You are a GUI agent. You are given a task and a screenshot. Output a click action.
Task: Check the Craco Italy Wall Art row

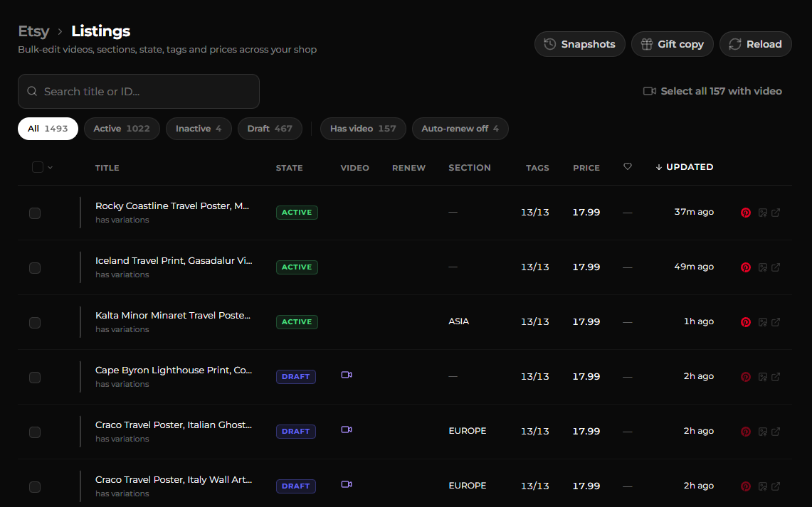tap(35, 487)
